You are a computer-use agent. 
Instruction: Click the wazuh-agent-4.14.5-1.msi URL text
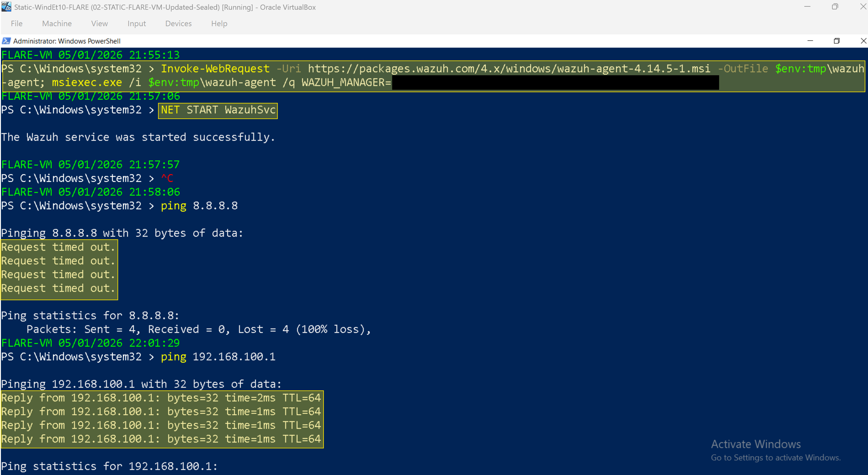point(509,69)
